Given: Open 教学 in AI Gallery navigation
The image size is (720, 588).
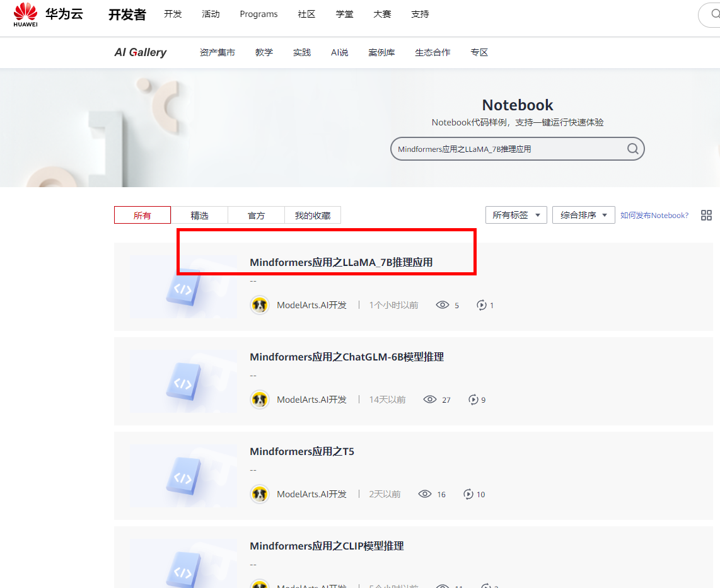Looking at the screenshot, I should (264, 52).
